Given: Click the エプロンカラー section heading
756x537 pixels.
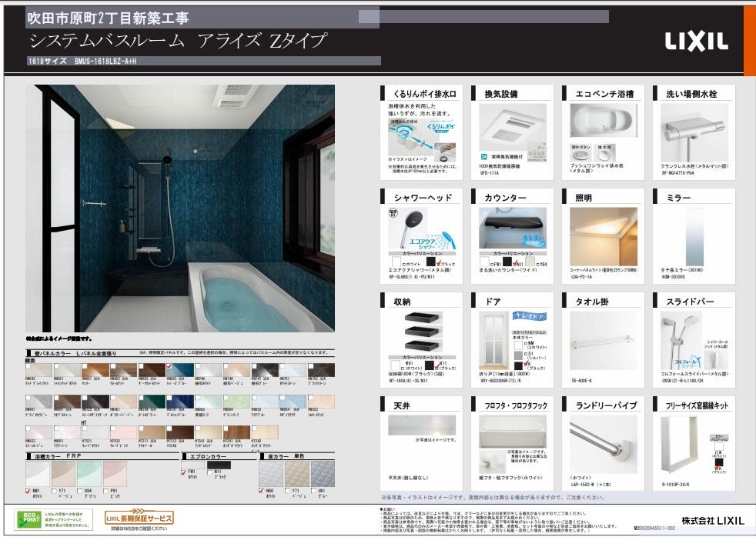Looking at the screenshot, I should pyautogui.click(x=209, y=456).
